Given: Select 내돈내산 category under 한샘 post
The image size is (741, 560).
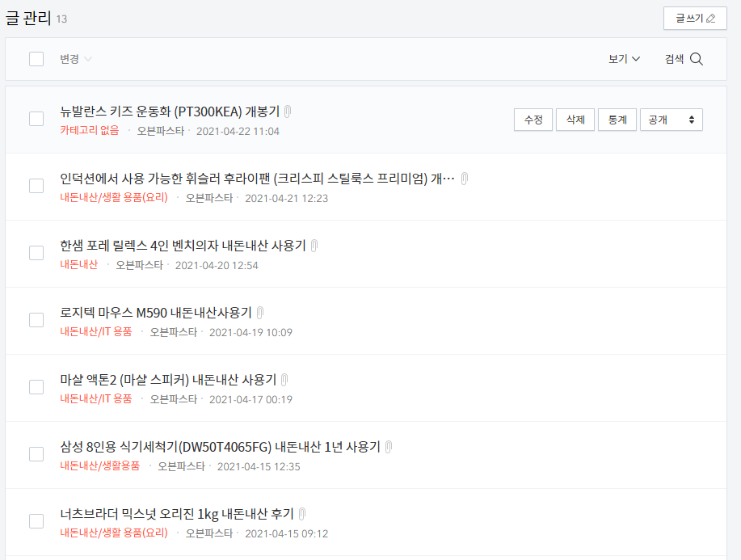Looking at the screenshot, I should tap(79, 264).
